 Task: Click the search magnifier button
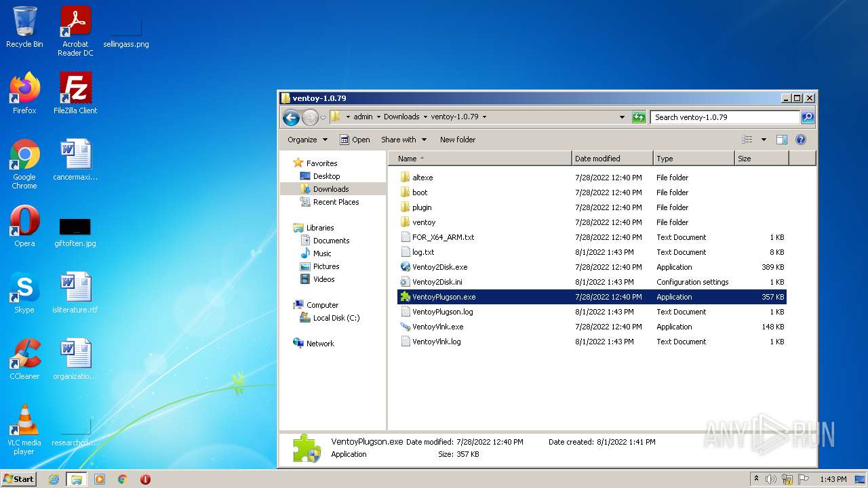coord(807,117)
